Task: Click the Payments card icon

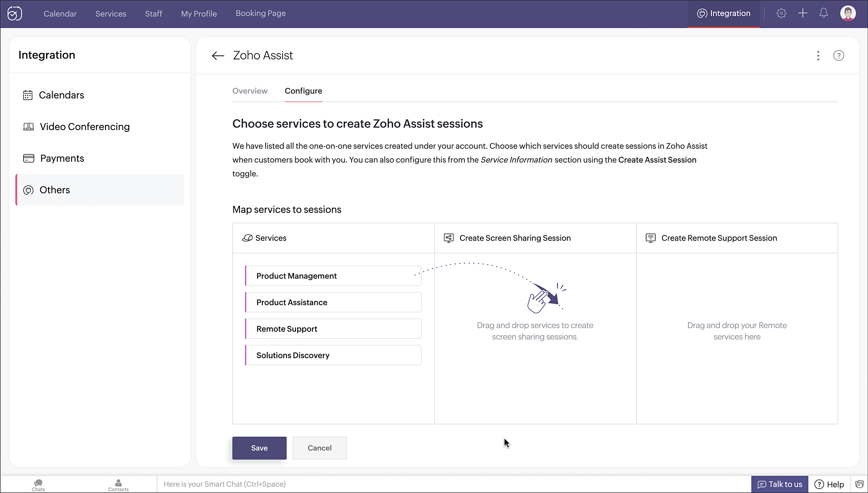Action: [29, 158]
